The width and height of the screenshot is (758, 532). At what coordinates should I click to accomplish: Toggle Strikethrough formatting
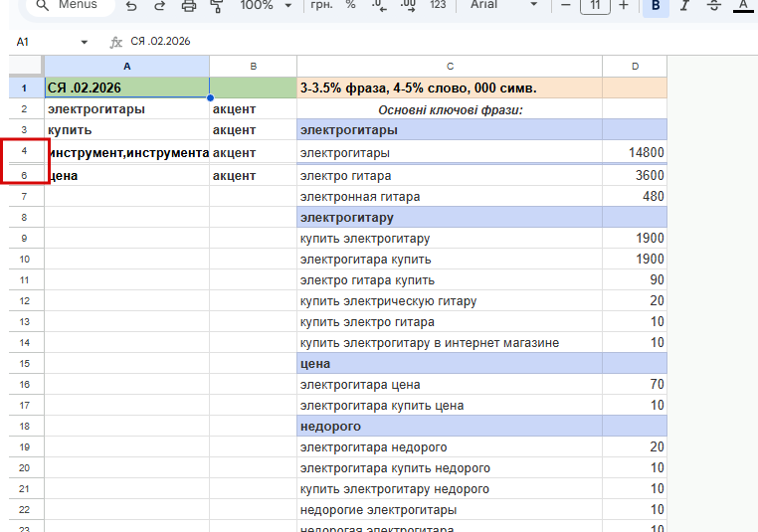click(713, 6)
